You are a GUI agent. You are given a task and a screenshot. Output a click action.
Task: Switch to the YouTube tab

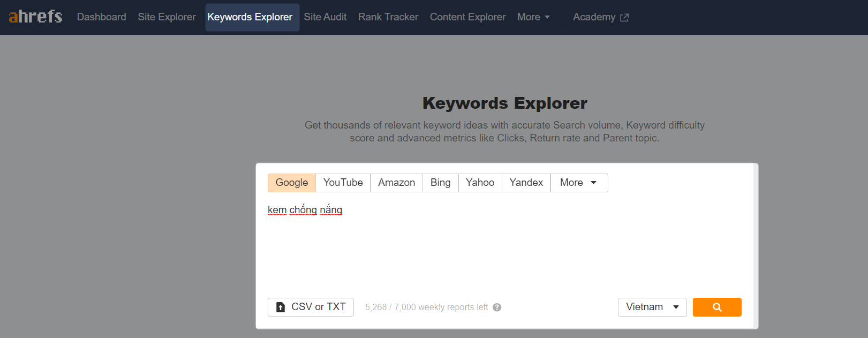point(343,183)
